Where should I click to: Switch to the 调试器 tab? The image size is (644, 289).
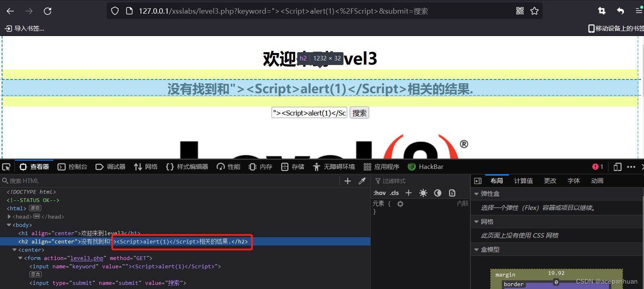tap(110, 167)
